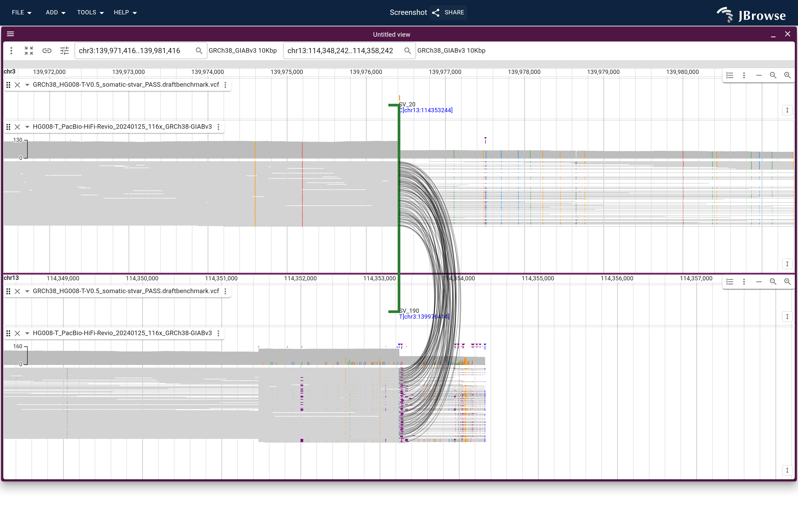Collapse the chr3 PacBio-HiFi-Revio track
The height and width of the screenshot is (532, 798).
(x=27, y=127)
